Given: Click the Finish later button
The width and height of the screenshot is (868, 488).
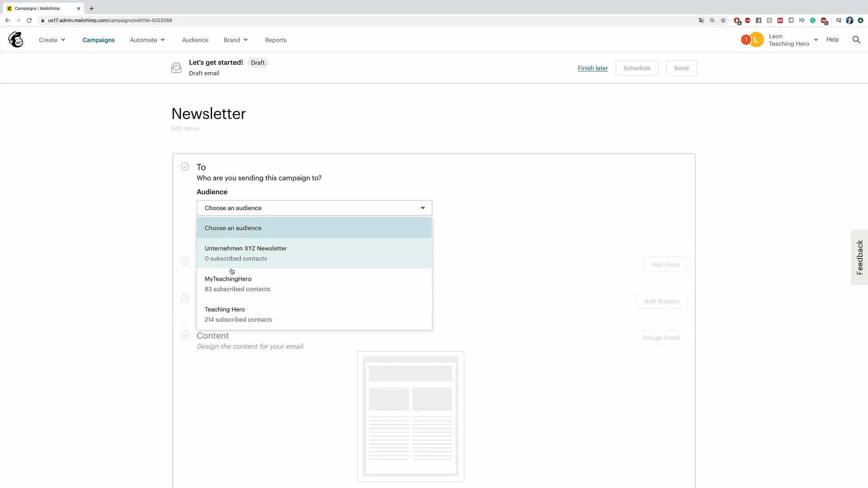Looking at the screenshot, I should (593, 67).
